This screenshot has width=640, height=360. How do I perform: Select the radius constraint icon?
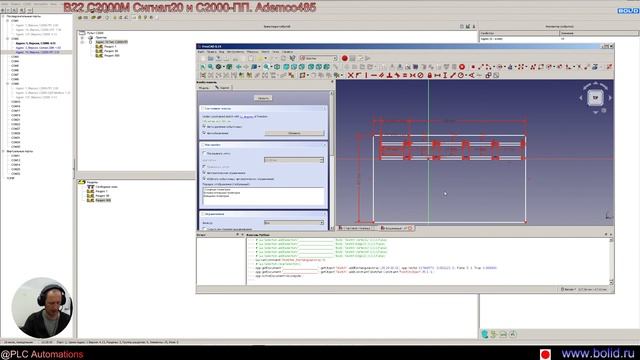point(460,76)
